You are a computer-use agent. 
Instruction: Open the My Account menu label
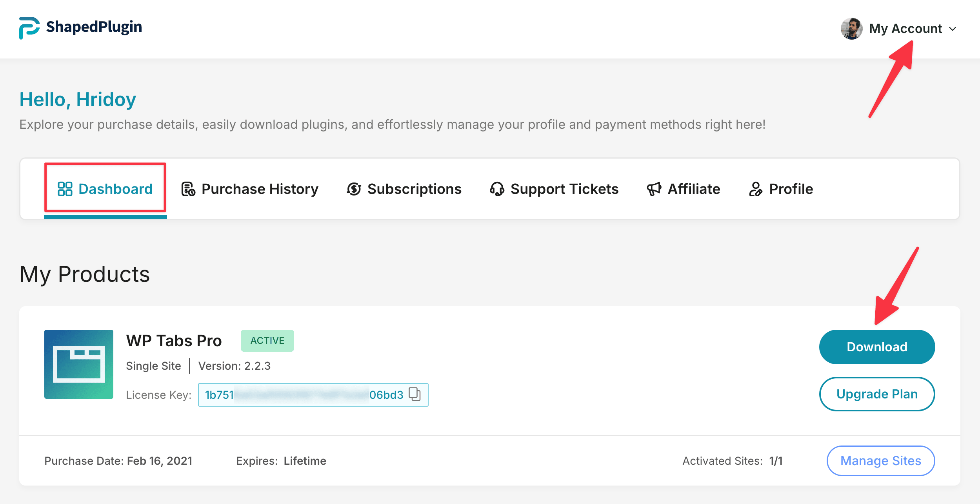(x=905, y=29)
